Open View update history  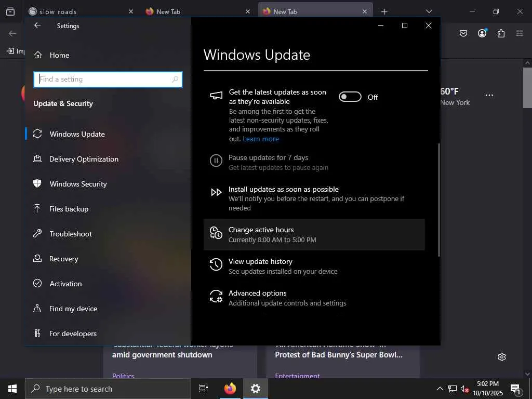click(314, 266)
